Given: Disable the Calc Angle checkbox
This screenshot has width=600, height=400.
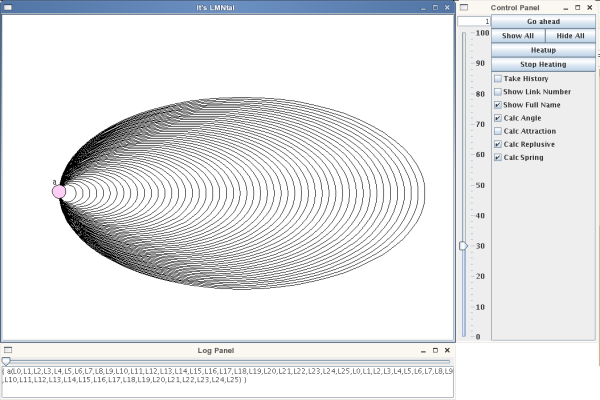Looking at the screenshot, I should 498,118.
